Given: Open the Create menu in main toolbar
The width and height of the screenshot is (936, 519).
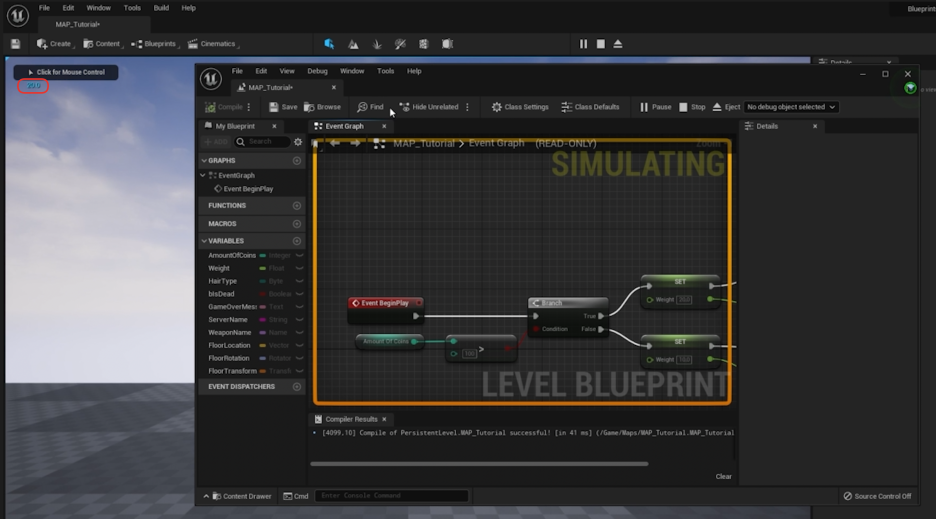Looking at the screenshot, I should 54,44.
